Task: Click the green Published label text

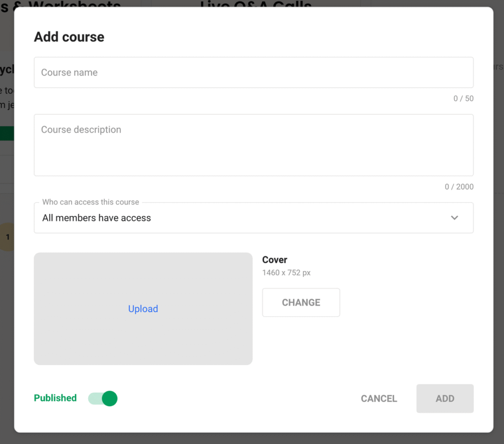Action: pyautogui.click(x=55, y=398)
